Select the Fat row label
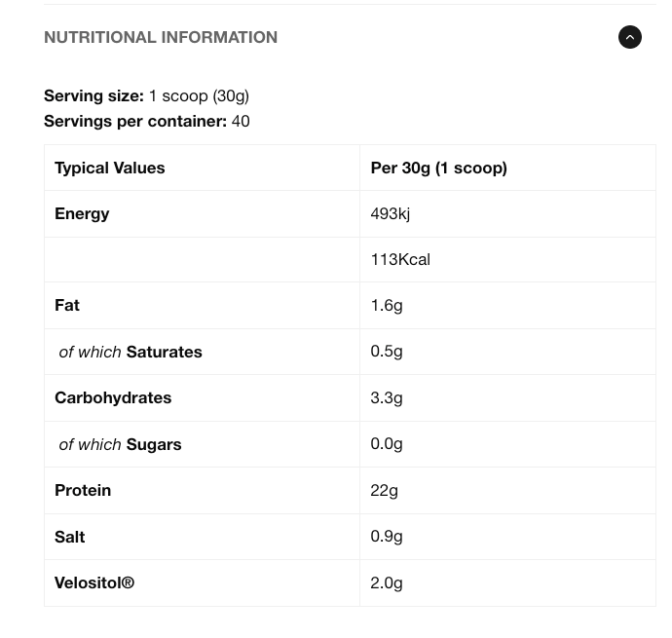Screen dimensions: 672x638 [67, 305]
